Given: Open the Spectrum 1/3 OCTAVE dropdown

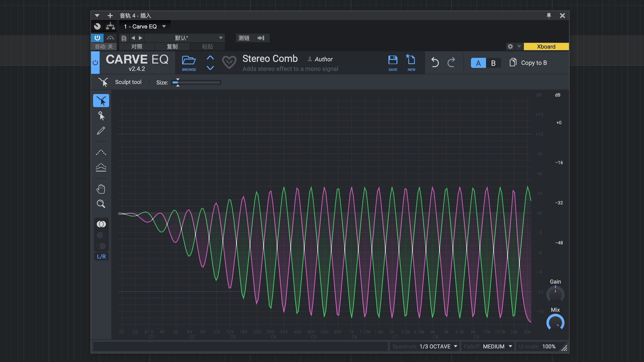Looking at the screenshot, I should [425, 347].
